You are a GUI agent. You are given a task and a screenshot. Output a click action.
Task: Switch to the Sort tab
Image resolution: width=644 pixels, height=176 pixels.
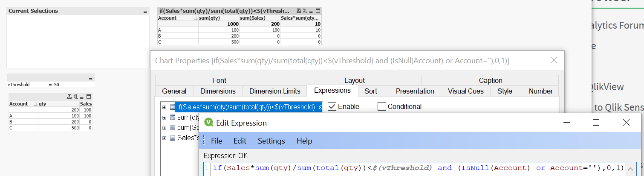pos(370,91)
